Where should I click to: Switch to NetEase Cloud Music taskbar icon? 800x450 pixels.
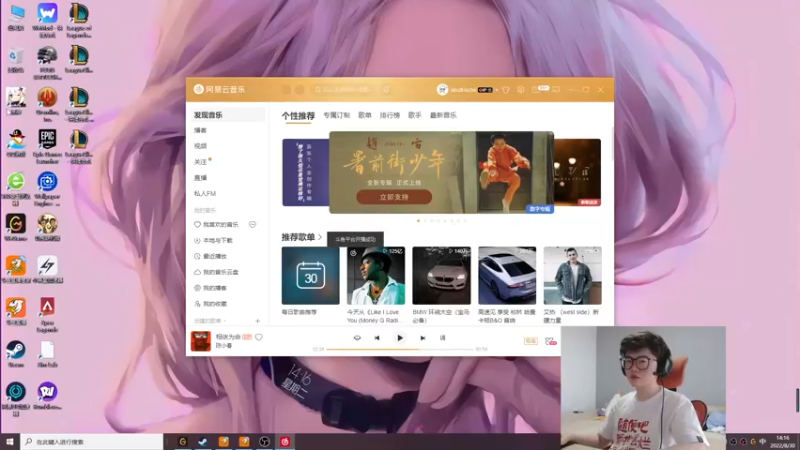point(285,442)
